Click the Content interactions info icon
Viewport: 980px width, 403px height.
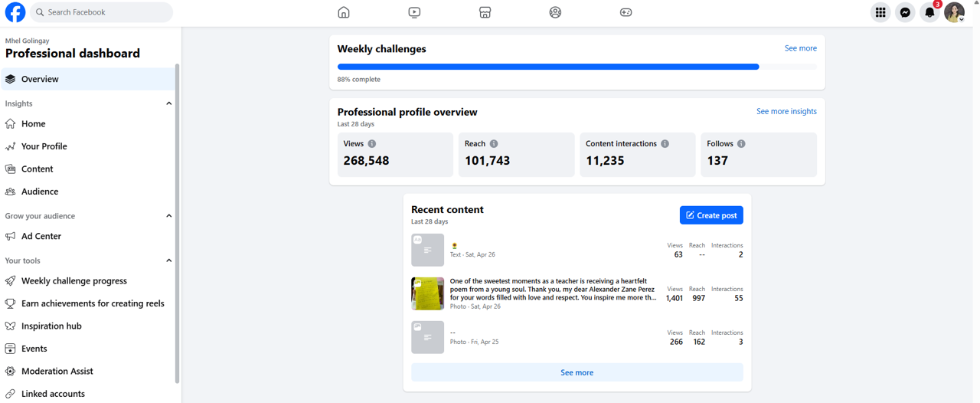(665, 144)
